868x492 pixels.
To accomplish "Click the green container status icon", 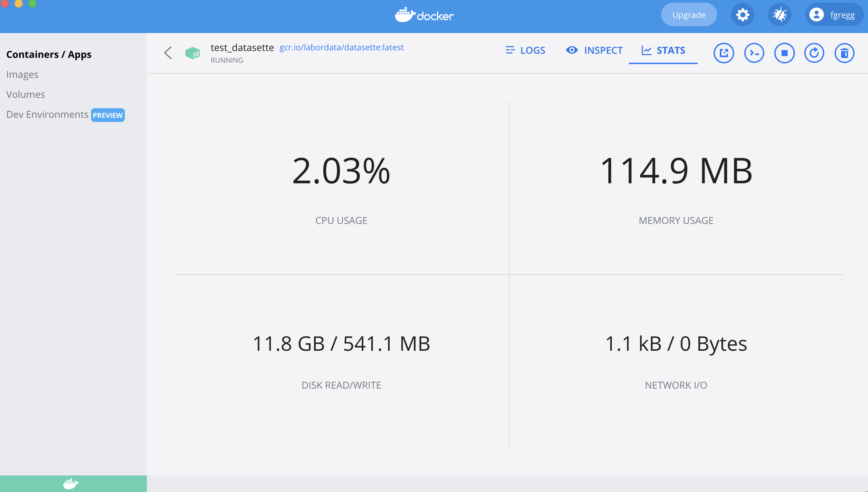I will [x=193, y=53].
